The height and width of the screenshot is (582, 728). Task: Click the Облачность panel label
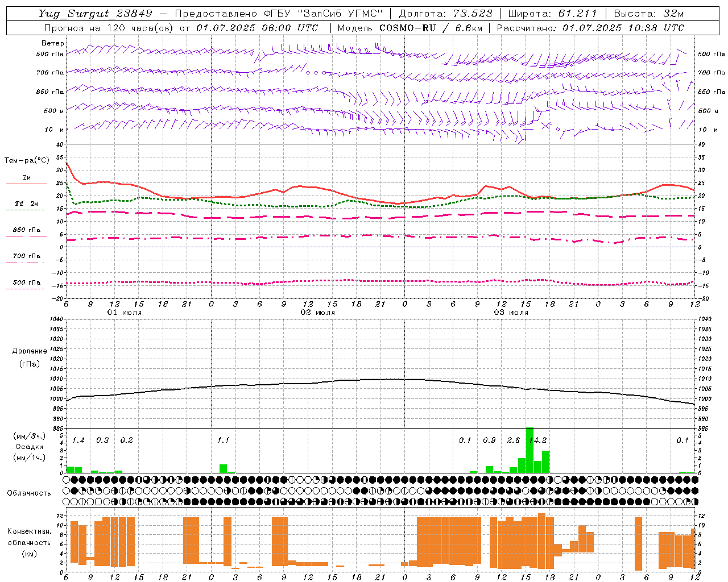click(x=29, y=493)
